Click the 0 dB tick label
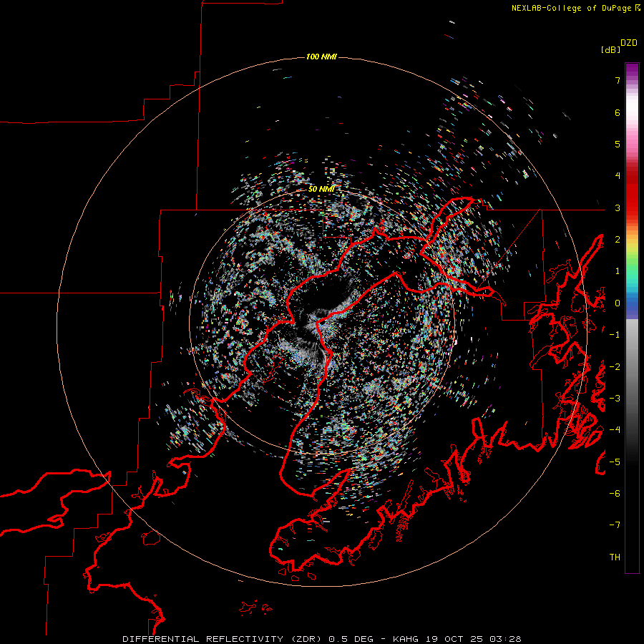Viewport: 644px width, 644px height. pos(618,303)
